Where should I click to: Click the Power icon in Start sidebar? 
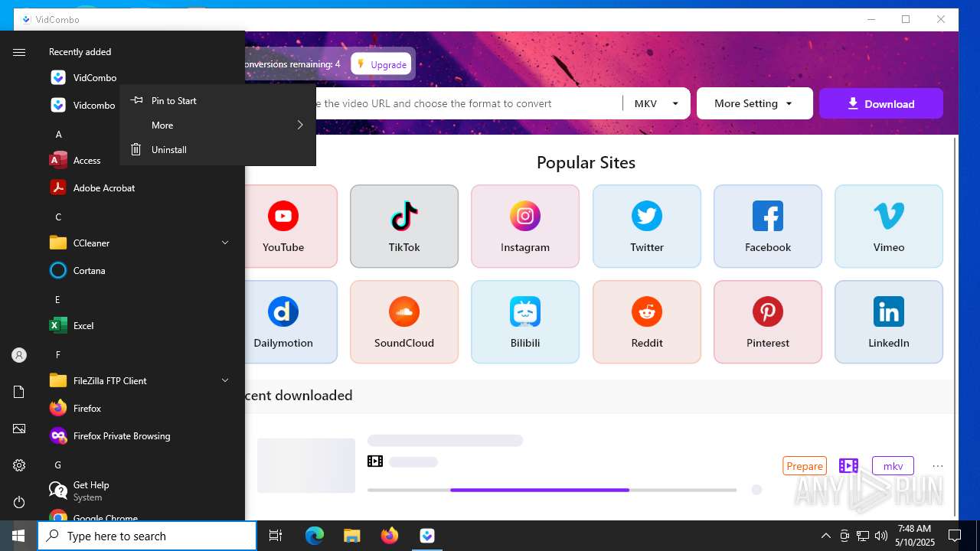tap(19, 502)
